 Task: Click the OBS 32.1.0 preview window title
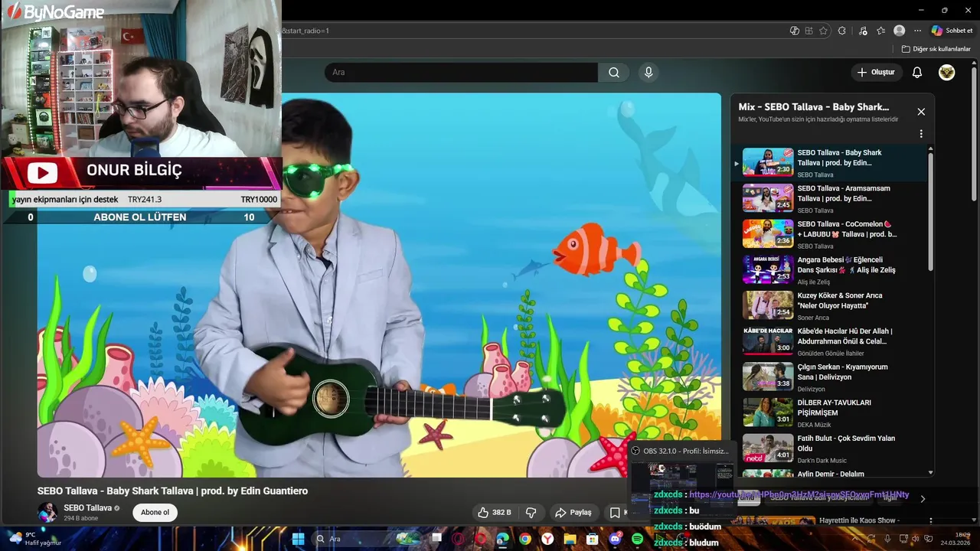(686, 451)
